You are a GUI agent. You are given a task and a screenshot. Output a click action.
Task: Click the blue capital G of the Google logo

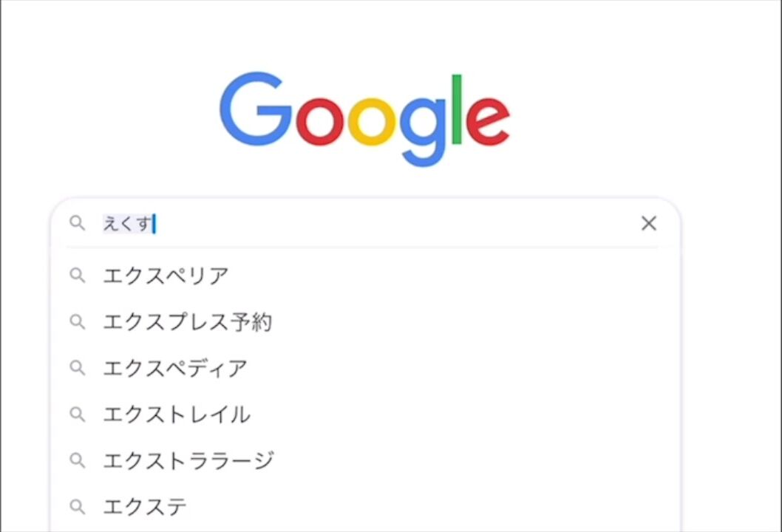pyautogui.click(x=256, y=109)
